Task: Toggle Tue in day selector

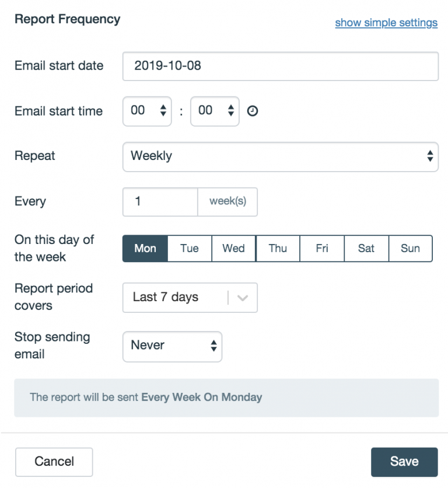Action: pos(190,249)
